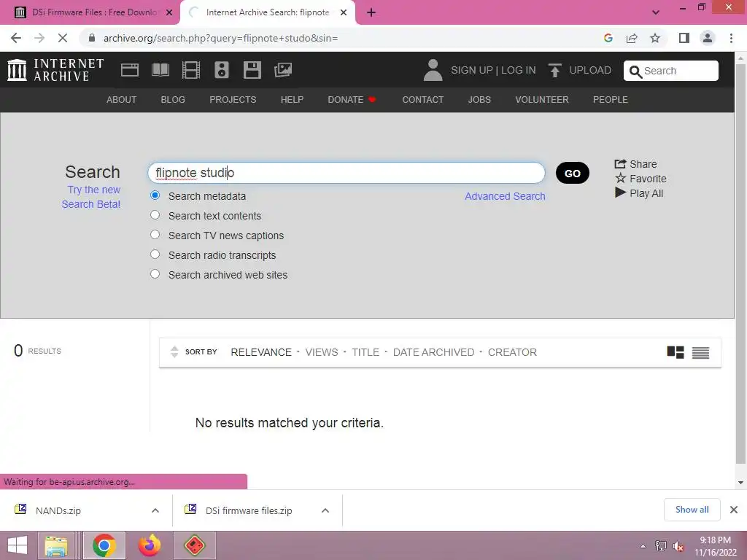Click the Chrome address bar
Screen dimensions: 747x560
[343, 38]
